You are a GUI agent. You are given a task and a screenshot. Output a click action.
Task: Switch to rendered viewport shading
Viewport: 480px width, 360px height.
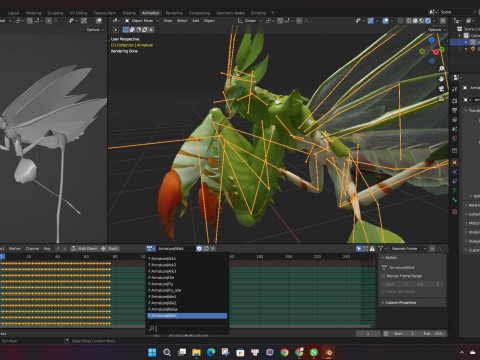tap(428, 21)
